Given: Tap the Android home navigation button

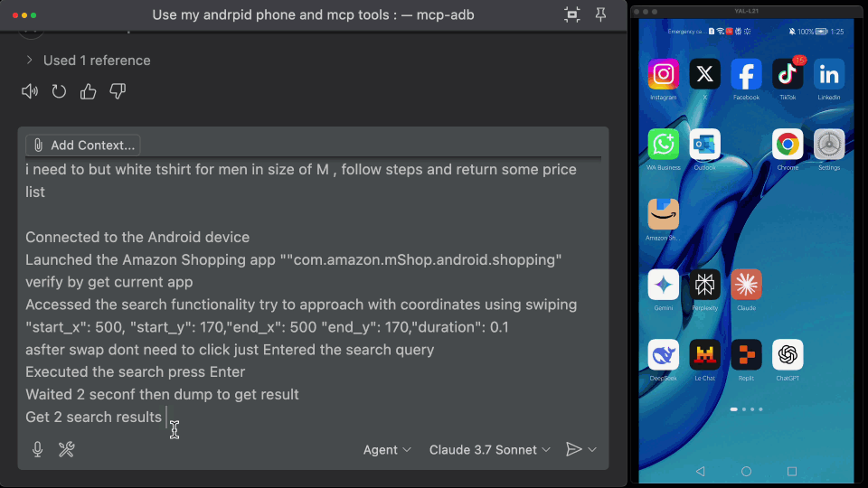Looking at the screenshot, I should pos(746,471).
